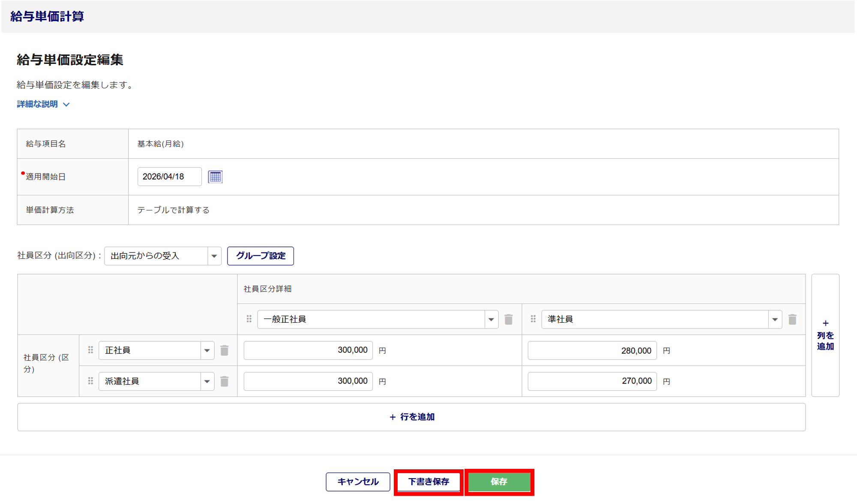Image resolution: width=857 pixels, height=504 pixels.
Task: Grab the drag handle beside 正社員 row
Action: 90,350
